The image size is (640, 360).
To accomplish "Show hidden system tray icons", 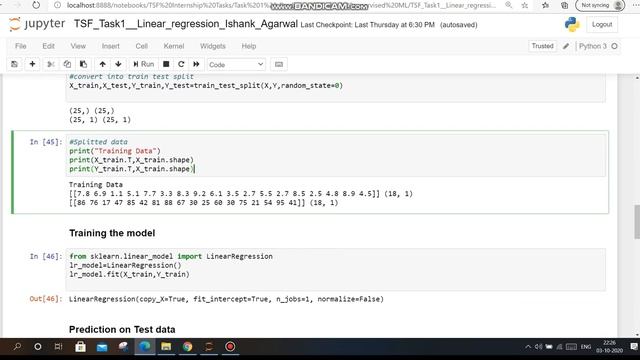I will (x=528, y=347).
